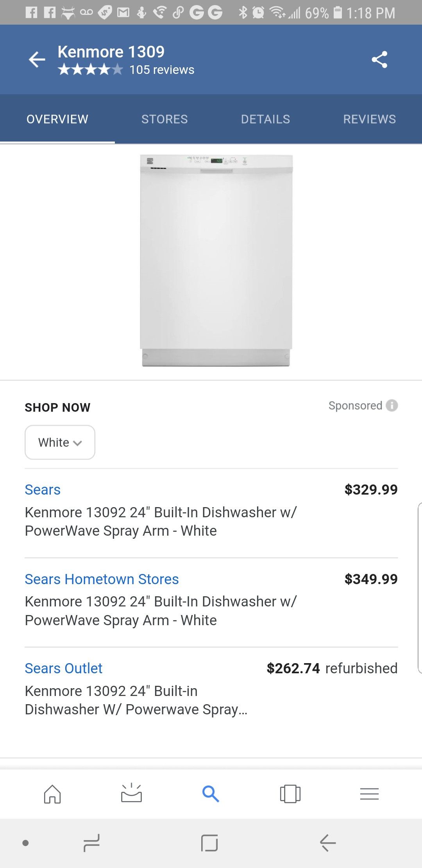Tap the blue search icon in bottom bar
Image resolution: width=422 pixels, height=868 pixels.
tap(211, 794)
